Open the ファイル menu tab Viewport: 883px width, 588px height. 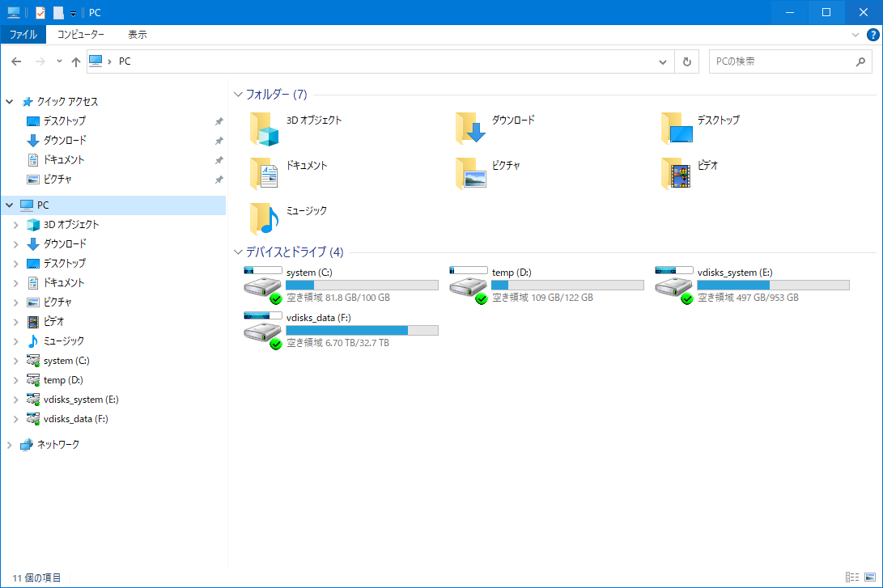coord(23,35)
